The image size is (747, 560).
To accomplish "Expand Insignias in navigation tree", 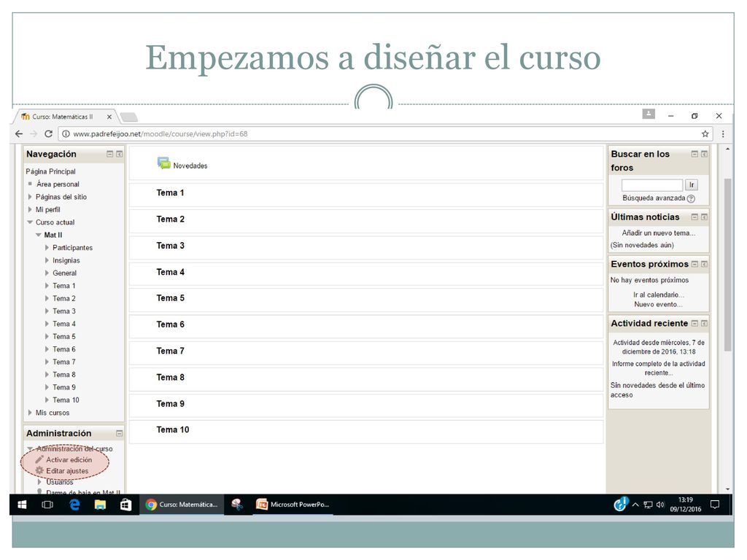I will pos(47,260).
